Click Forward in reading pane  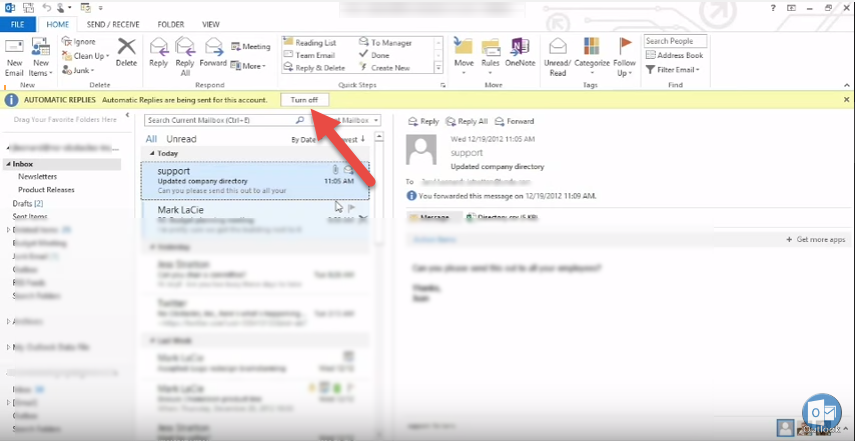[x=514, y=122]
